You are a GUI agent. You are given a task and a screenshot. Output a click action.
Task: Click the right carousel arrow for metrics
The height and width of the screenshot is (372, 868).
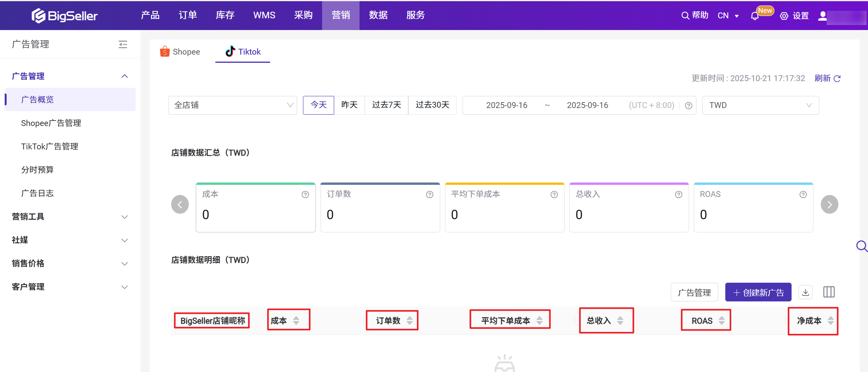829,204
